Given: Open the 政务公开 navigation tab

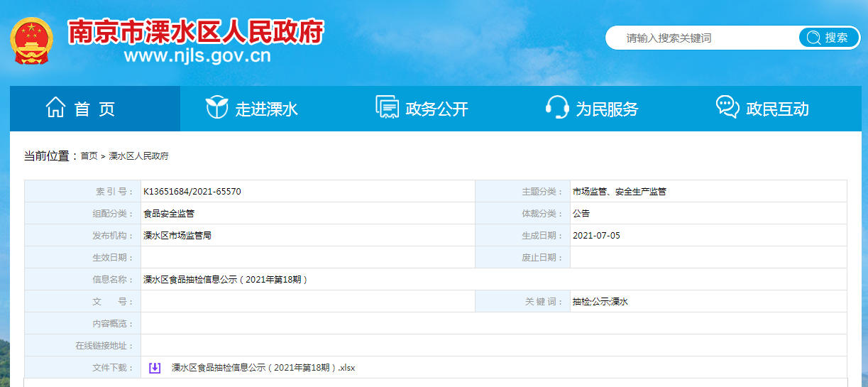Looking at the screenshot, I should tap(436, 109).
